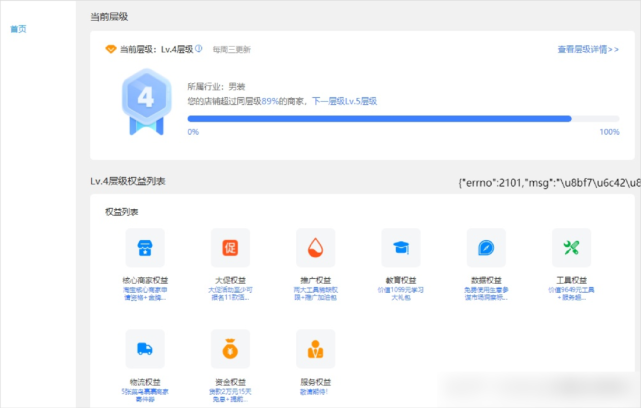Click the 大促权益 blue description text
Screen dimensions: 641x408
point(230,294)
